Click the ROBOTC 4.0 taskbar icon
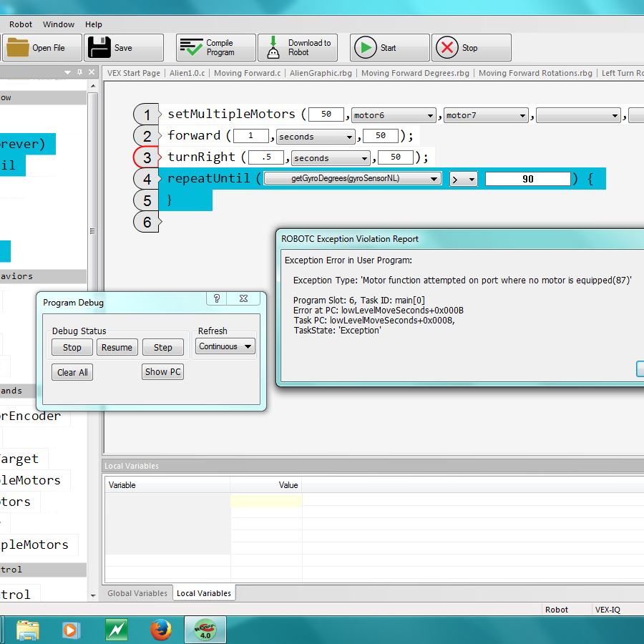Screen dimensions: 644x644 click(x=205, y=630)
